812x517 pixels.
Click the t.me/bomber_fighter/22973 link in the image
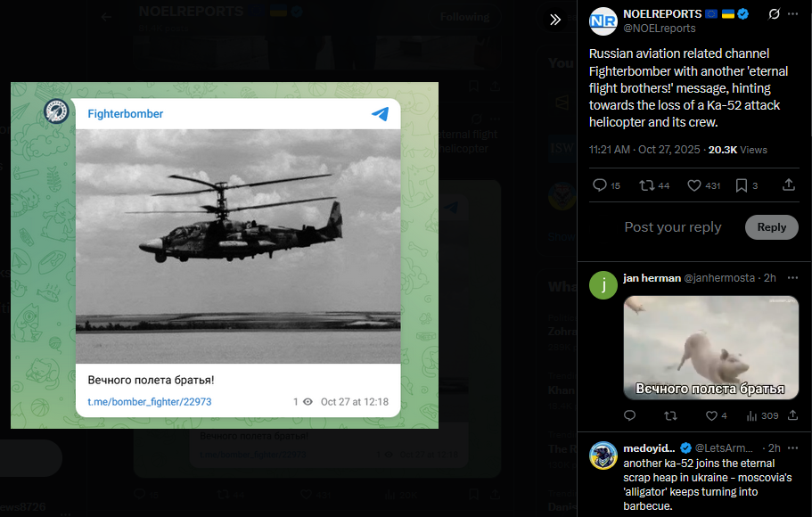tap(149, 401)
